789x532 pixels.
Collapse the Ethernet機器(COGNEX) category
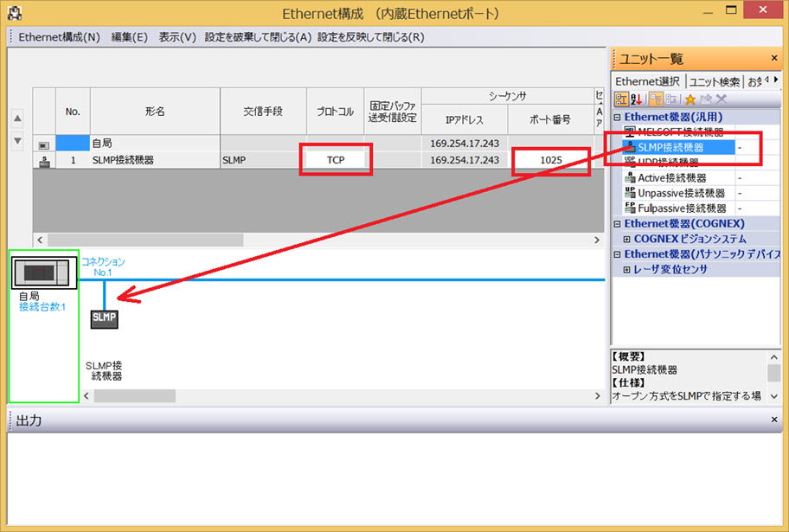[618, 224]
